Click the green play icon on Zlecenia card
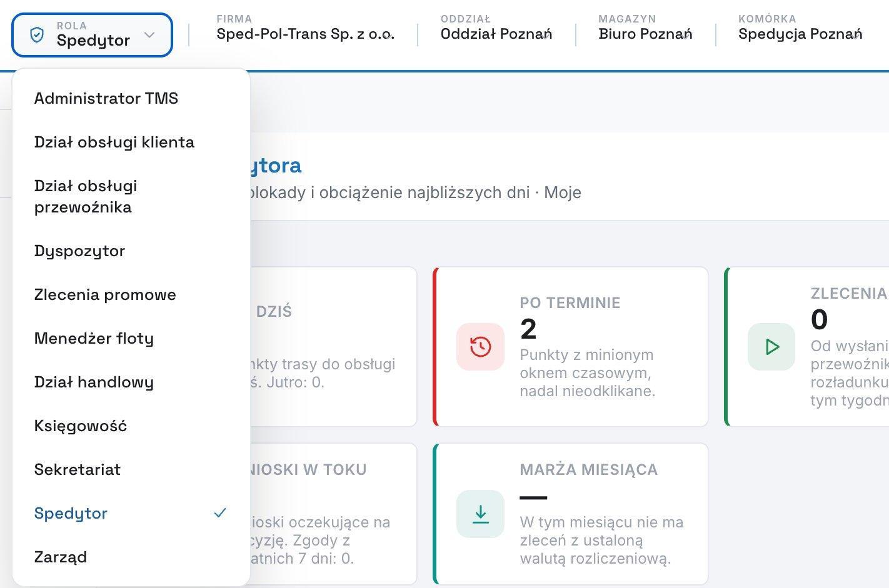The height and width of the screenshot is (588, 889). [771, 347]
